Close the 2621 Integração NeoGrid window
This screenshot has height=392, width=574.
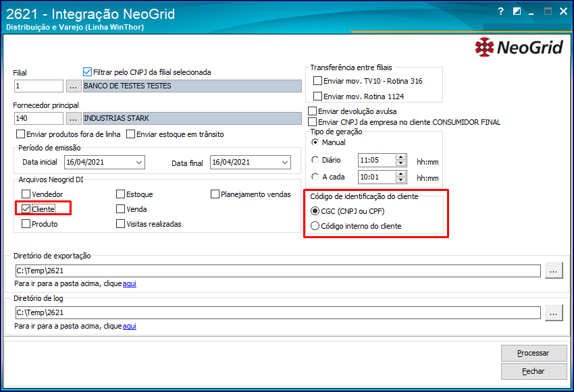click(563, 11)
